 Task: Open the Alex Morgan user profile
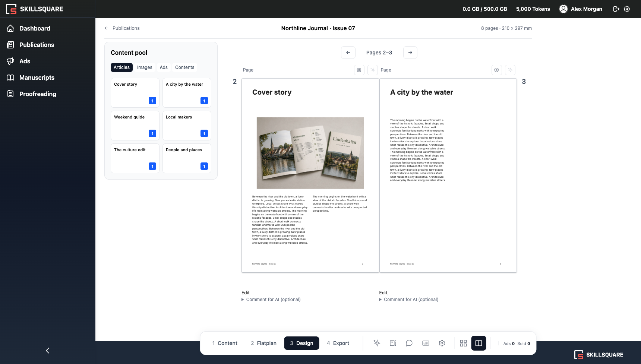(x=581, y=9)
